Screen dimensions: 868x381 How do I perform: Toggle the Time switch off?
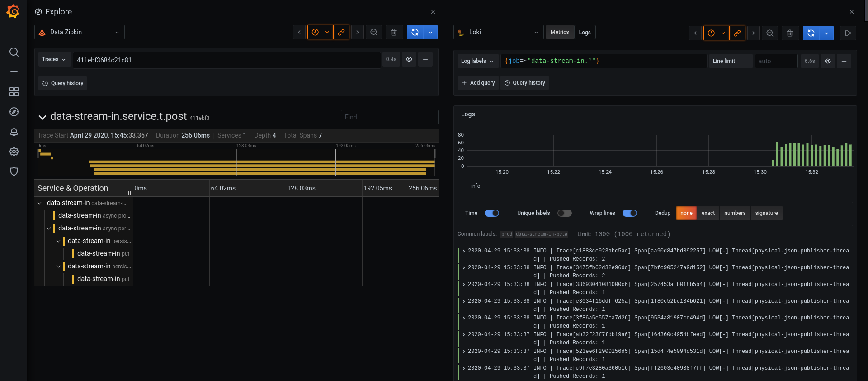492,213
